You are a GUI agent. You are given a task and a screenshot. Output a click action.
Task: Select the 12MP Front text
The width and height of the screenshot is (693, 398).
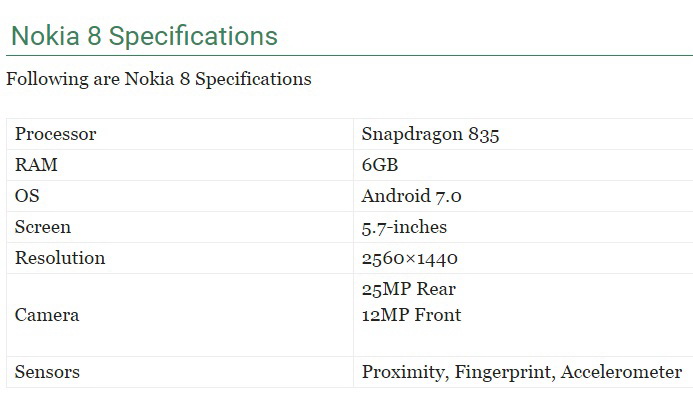point(411,315)
